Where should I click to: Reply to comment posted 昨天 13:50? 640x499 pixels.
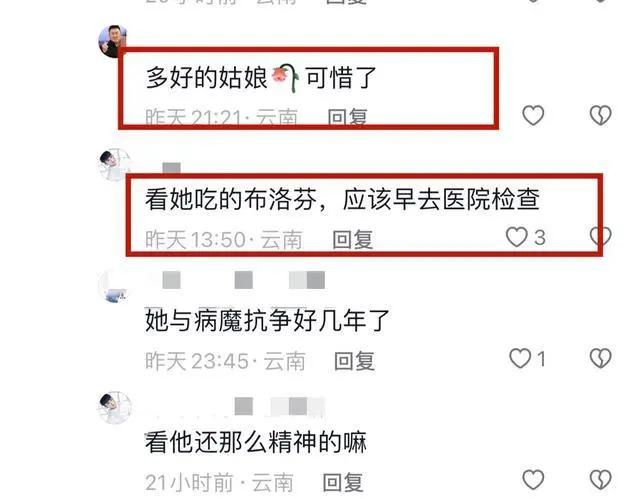click(353, 239)
